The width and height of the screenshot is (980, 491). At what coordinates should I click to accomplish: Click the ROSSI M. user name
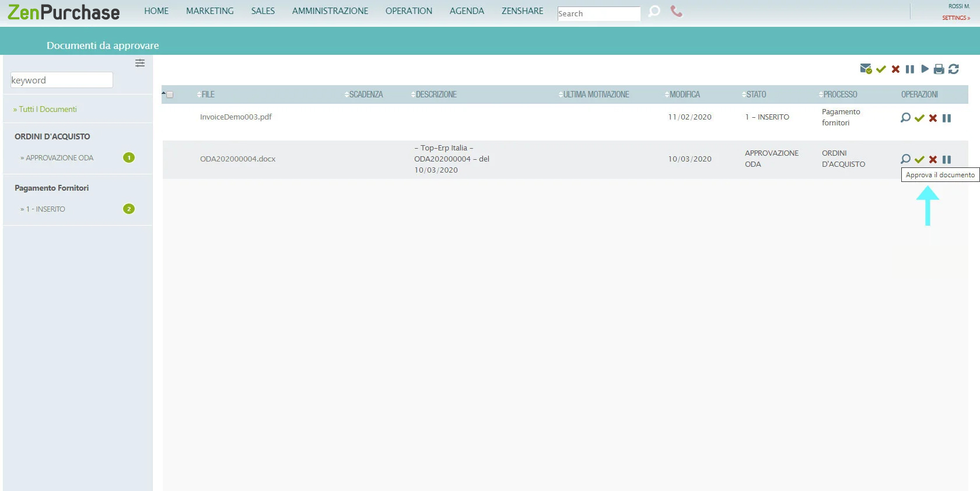point(959,6)
